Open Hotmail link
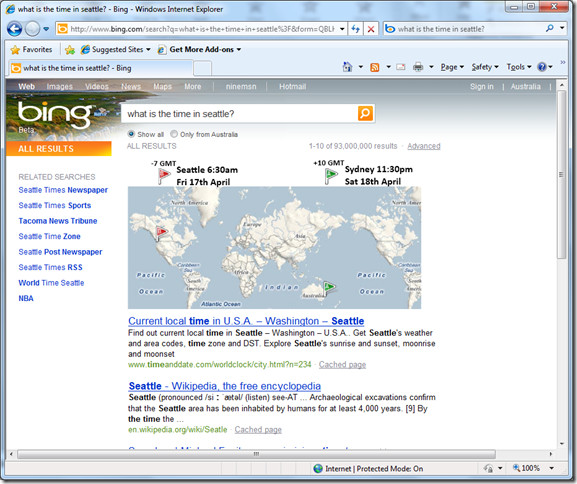The height and width of the screenshot is (484, 577). click(x=293, y=86)
